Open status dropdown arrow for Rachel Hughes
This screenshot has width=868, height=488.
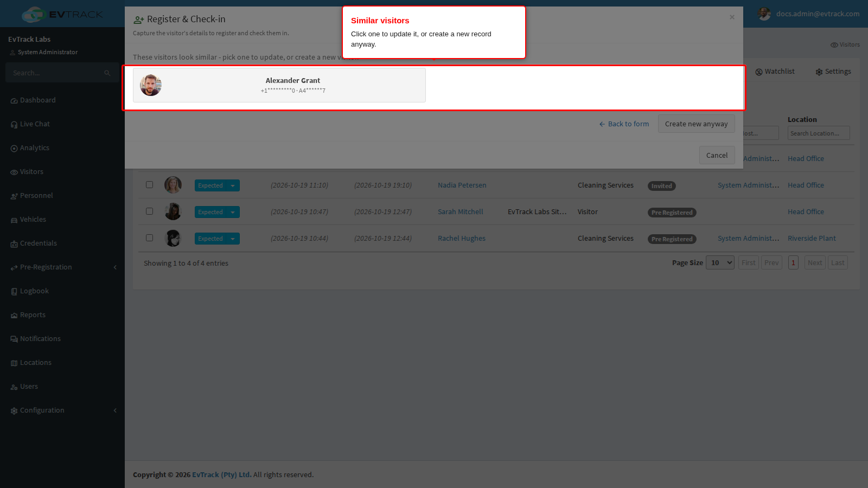(233, 239)
